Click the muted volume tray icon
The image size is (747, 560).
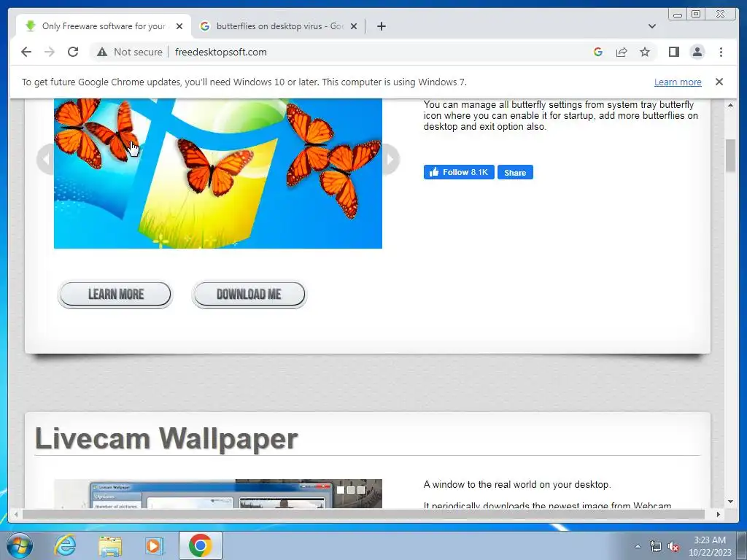pos(673,547)
